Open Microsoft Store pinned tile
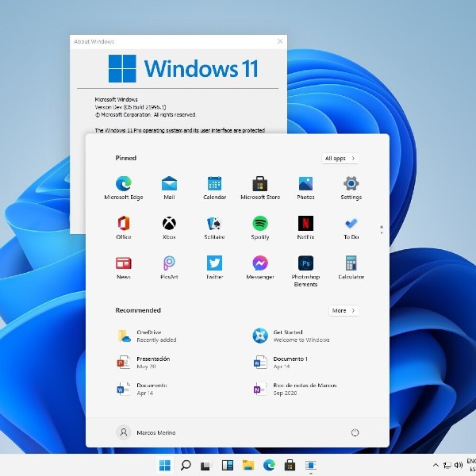Viewport: 476px width, 476px height. (260, 188)
